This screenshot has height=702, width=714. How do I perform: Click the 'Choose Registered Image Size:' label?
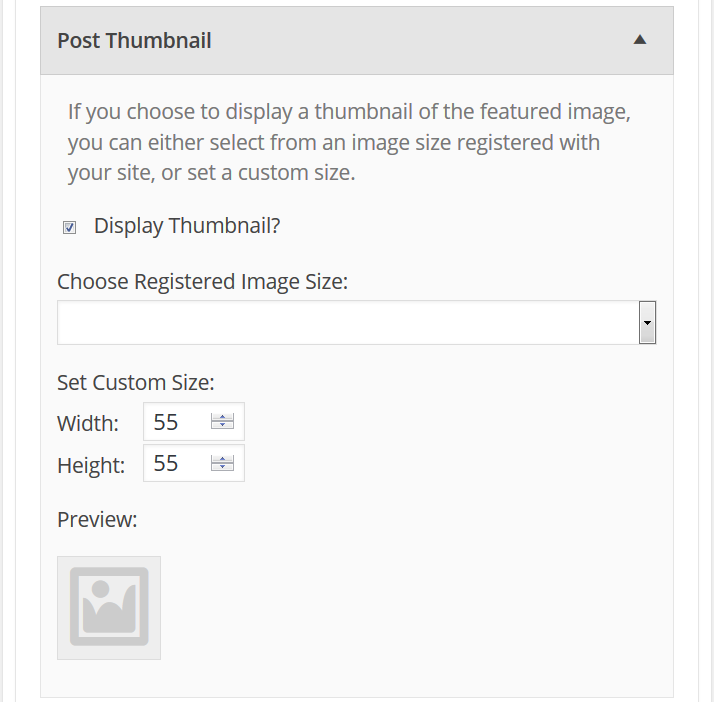click(203, 281)
